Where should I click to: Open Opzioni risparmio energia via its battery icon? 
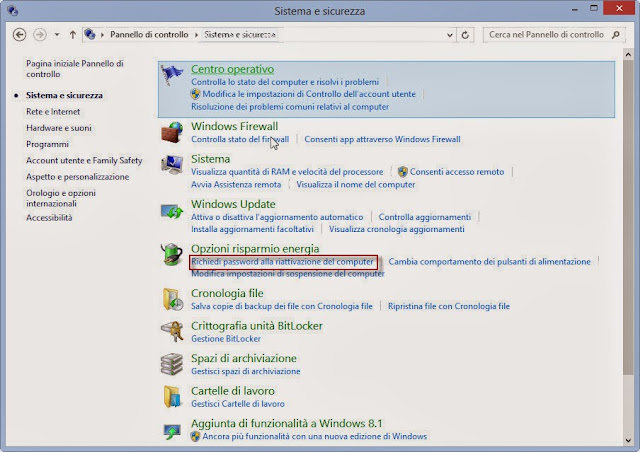[173, 255]
